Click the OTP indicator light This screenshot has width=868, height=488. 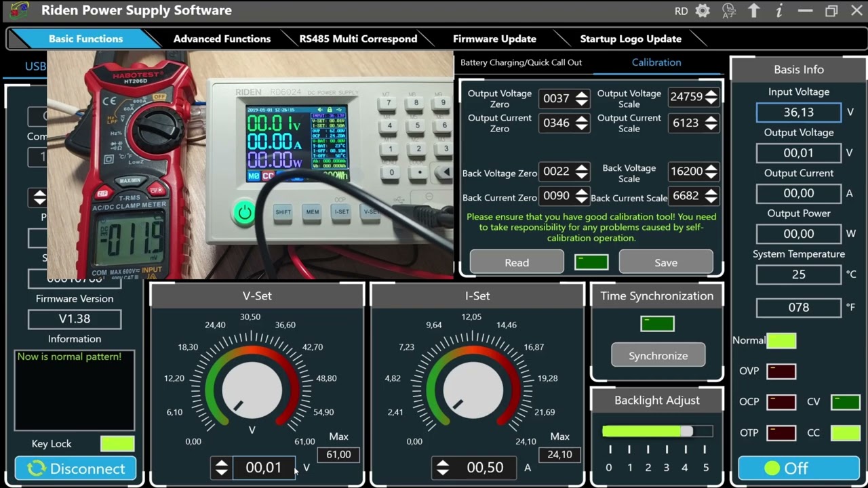point(781,432)
